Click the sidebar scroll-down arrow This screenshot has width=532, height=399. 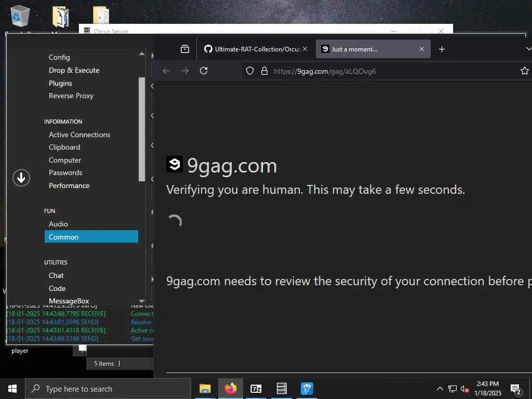point(142,301)
